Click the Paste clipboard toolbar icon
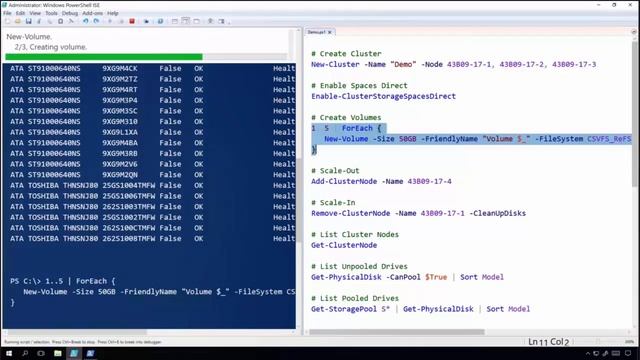Image resolution: width=640 pixels, height=360 pixels. tap(60, 21)
